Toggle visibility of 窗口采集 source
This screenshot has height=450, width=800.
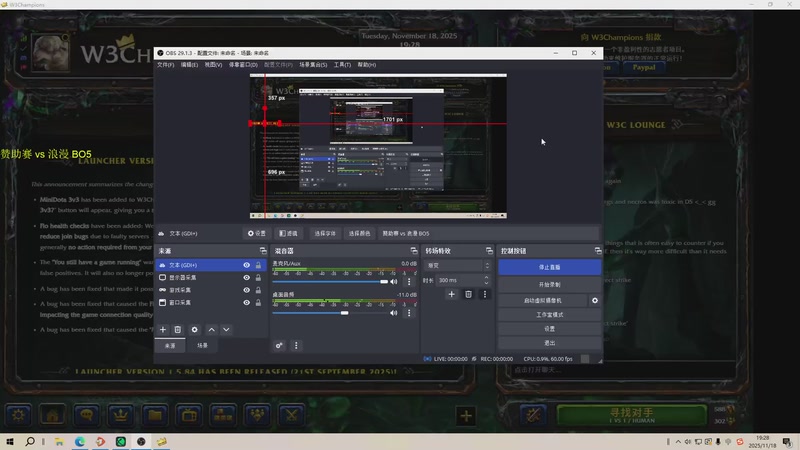246,303
